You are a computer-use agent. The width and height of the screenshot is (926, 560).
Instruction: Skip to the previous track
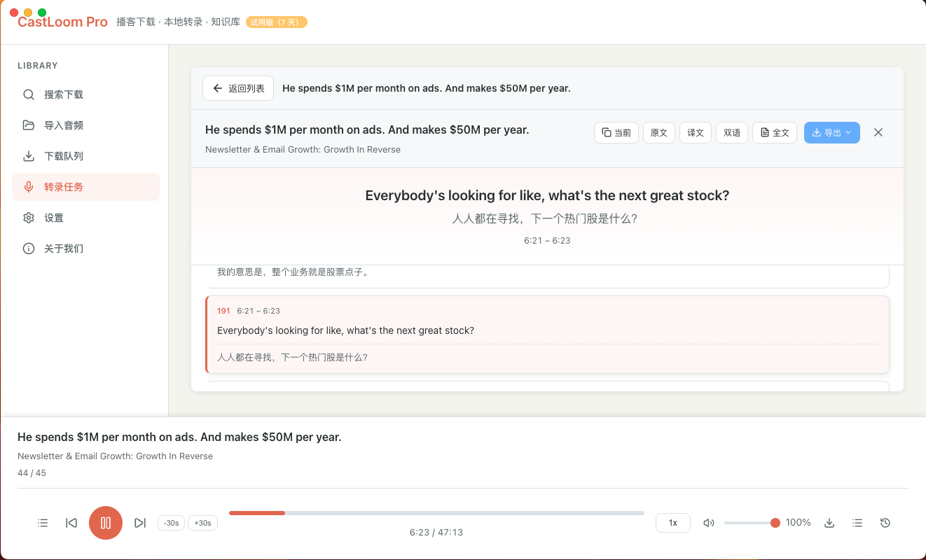71,523
